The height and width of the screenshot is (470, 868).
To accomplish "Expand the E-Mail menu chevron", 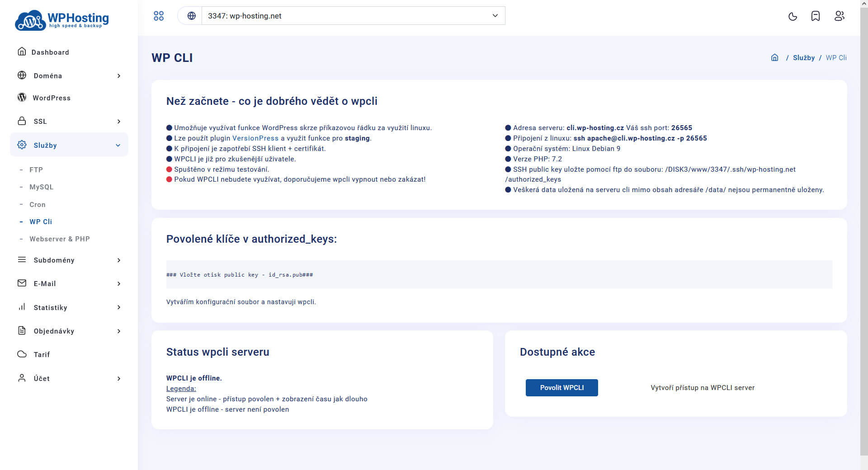I will point(119,284).
